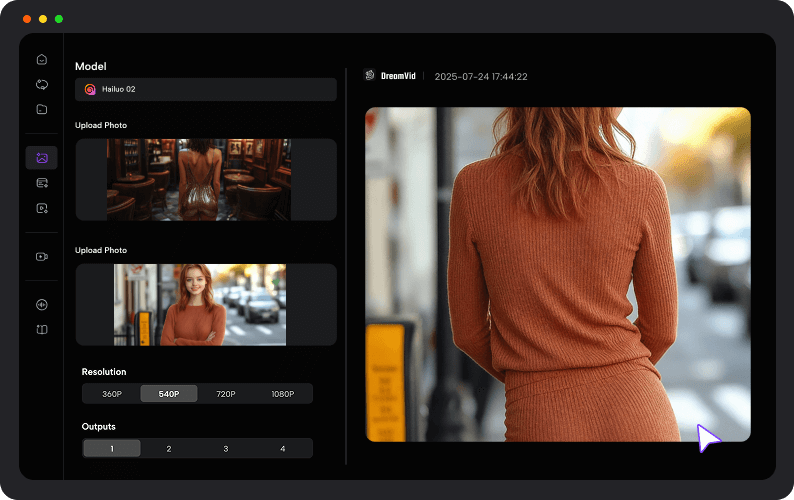Set number of outputs to 2
This screenshot has height=500, width=794.
point(169,449)
